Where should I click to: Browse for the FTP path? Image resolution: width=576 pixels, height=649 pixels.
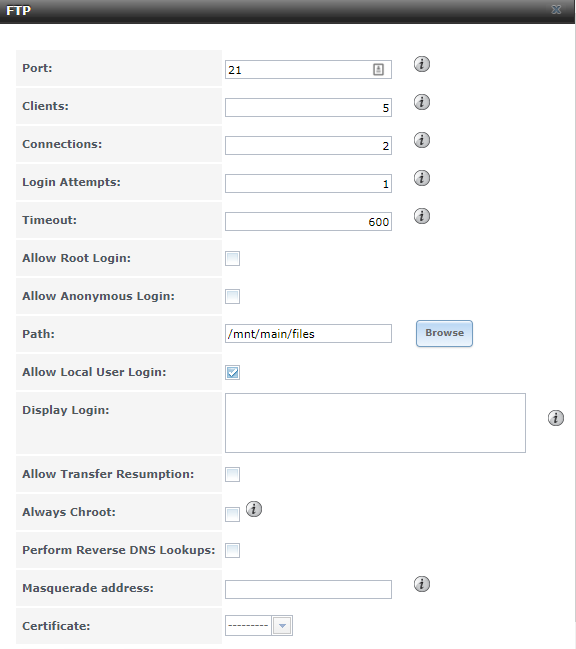click(444, 333)
